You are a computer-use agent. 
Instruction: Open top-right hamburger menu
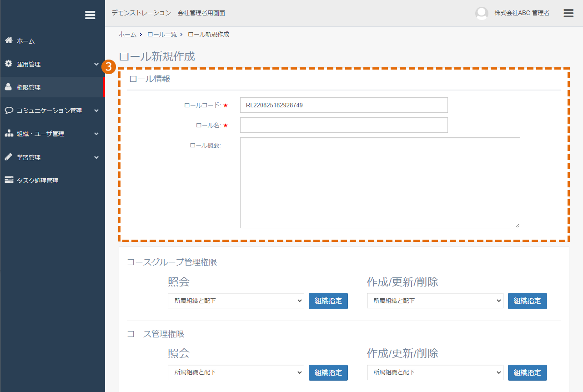pyautogui.click(x=568, y=13)
